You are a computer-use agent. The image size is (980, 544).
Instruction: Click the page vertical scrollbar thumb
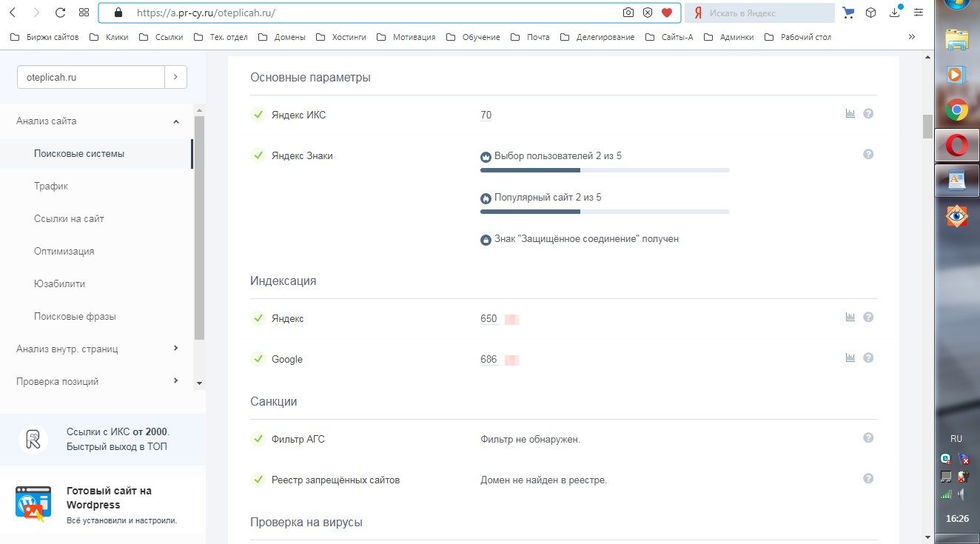coord(927,127)
